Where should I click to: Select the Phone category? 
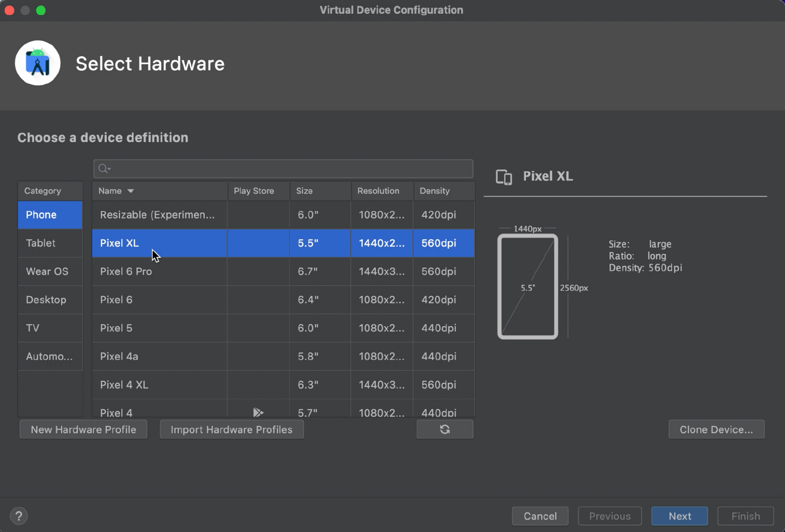coord(50,215)
